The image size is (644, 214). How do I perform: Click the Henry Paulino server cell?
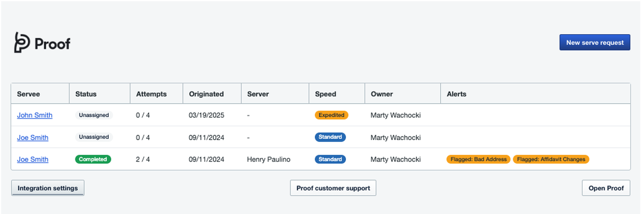coord(268,159)
